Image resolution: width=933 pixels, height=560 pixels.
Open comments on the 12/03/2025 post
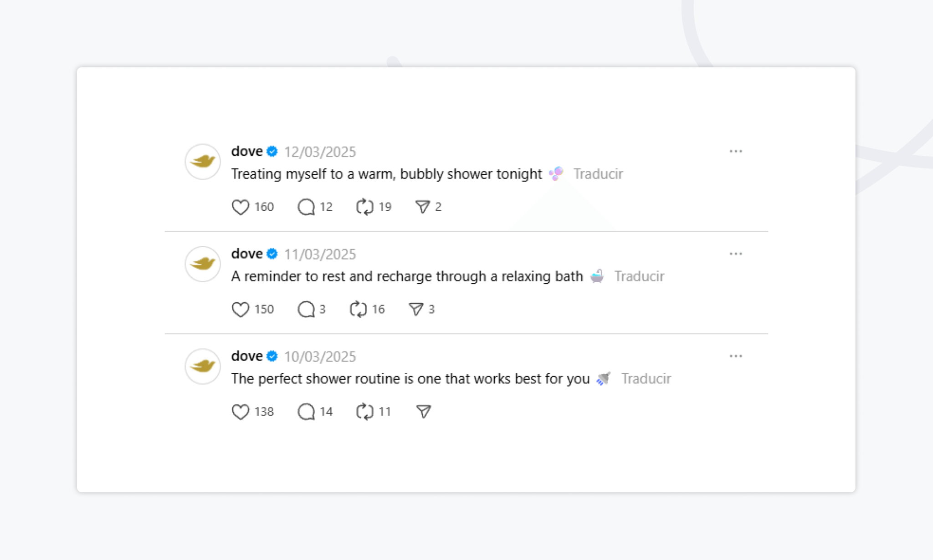pos(306,207)
